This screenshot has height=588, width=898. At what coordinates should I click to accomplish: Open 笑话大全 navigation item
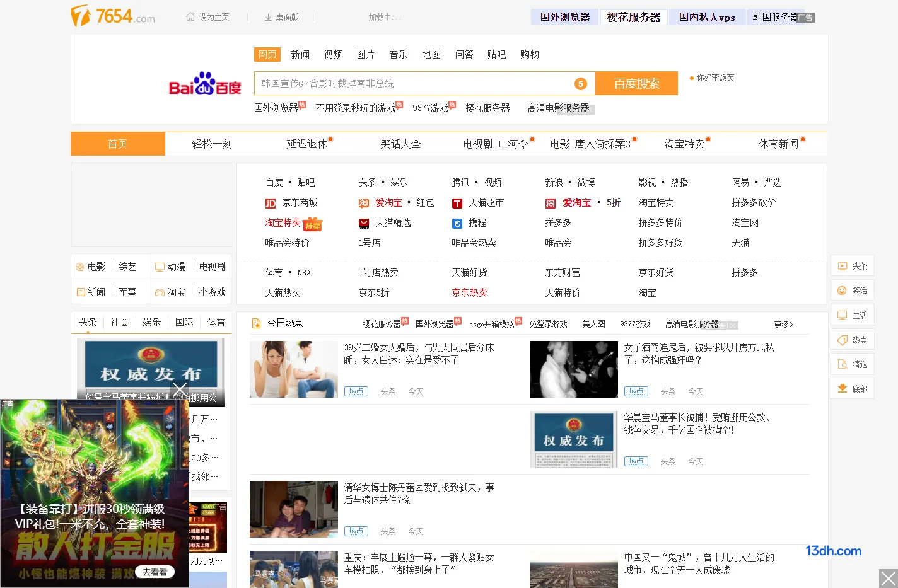click(x=400, y=144)
